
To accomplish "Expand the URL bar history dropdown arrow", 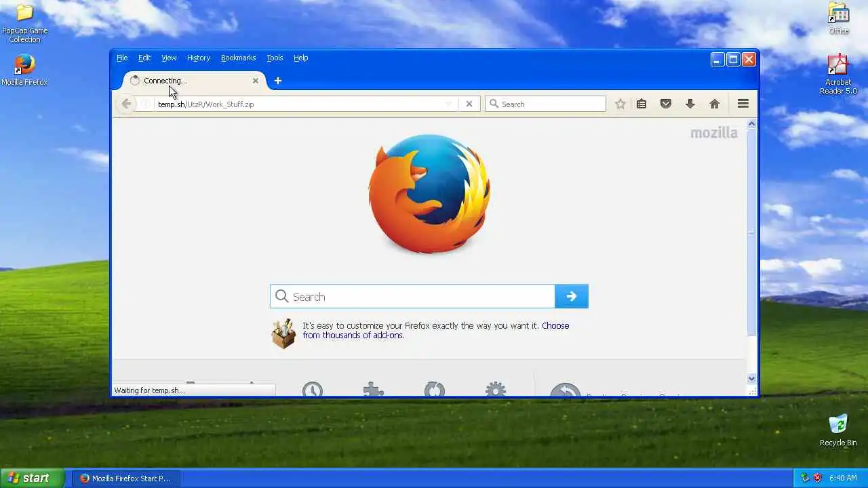I will (x=448, y=104).
